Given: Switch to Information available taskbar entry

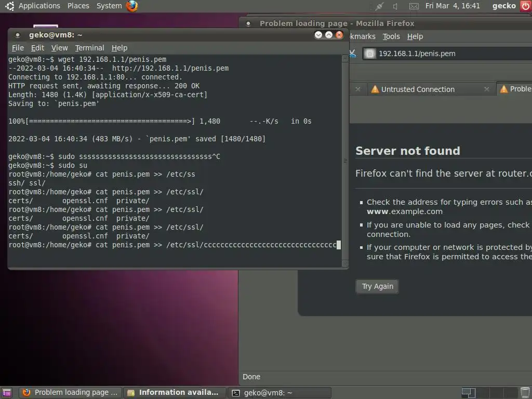Looking at the screenshot, I should 175,393.
